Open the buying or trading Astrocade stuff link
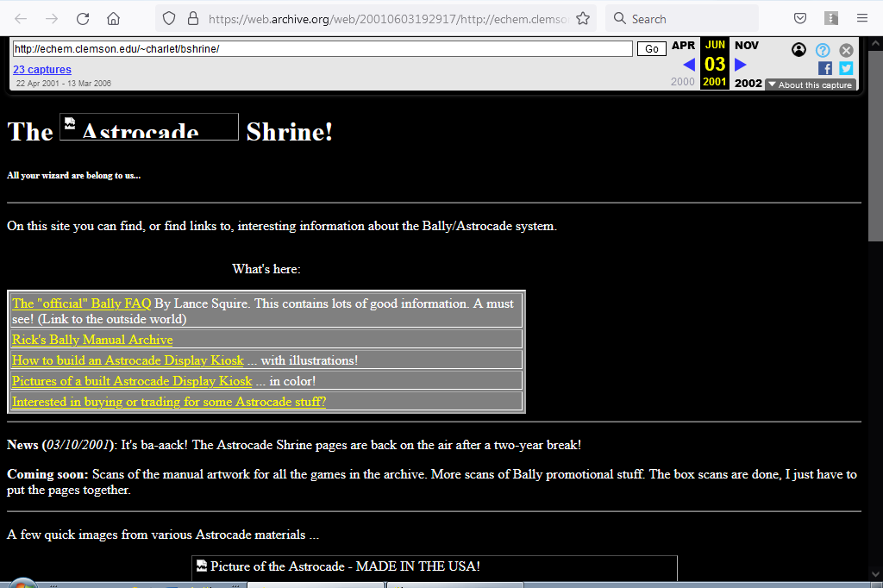This screenshot has height=588, width=883. click(x=169, y=402)
